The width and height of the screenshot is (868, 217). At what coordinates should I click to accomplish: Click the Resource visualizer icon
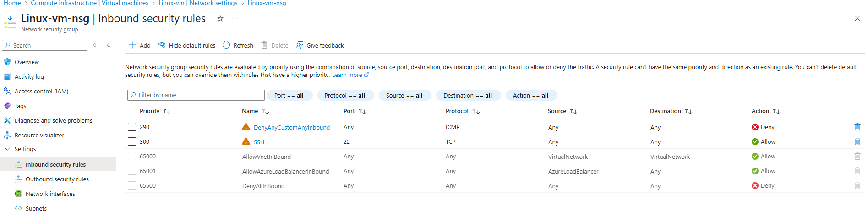[x=7, y=135]
